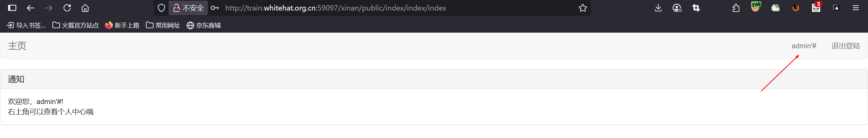Click the 不安全 site security indicator
Screen dimensions: 868x138
(188, 8)
